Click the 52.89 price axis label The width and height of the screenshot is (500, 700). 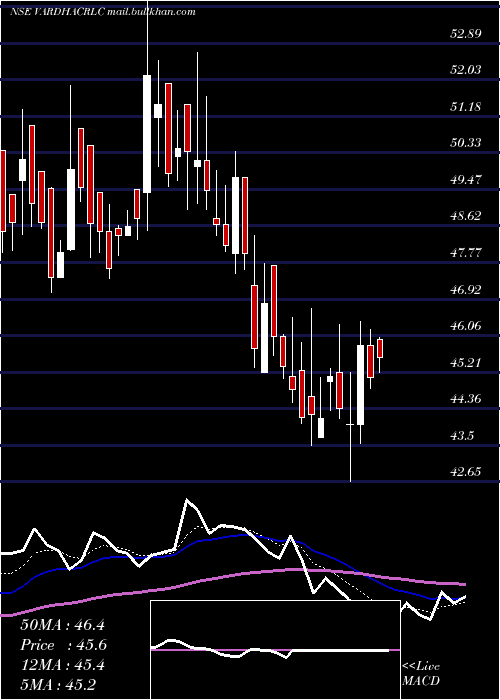tap(465, 33)
